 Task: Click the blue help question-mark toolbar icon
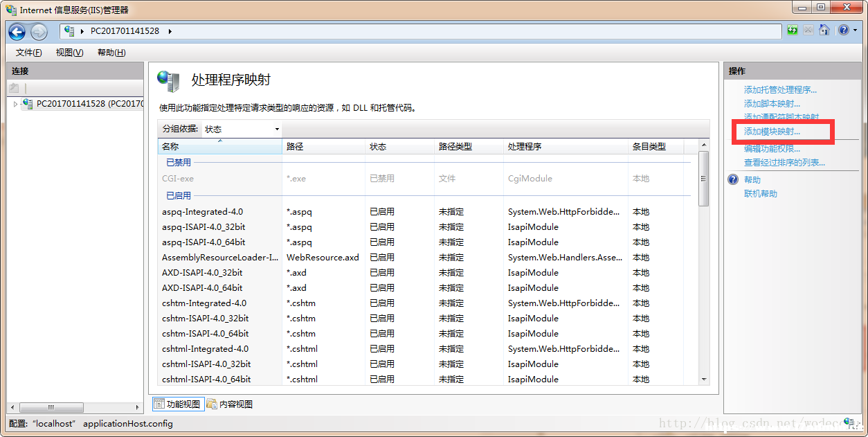(x=843, y=30)
